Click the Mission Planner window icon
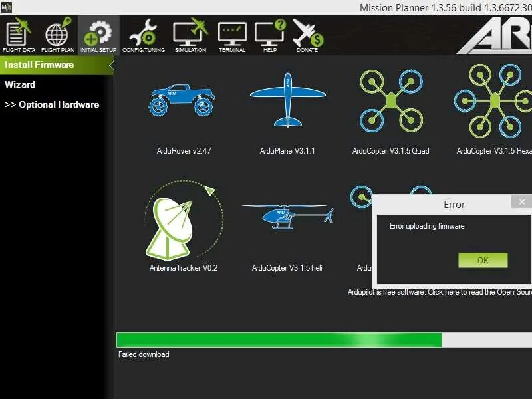The height and width of the screenshot is (399, 532). (x=6, y=7)
